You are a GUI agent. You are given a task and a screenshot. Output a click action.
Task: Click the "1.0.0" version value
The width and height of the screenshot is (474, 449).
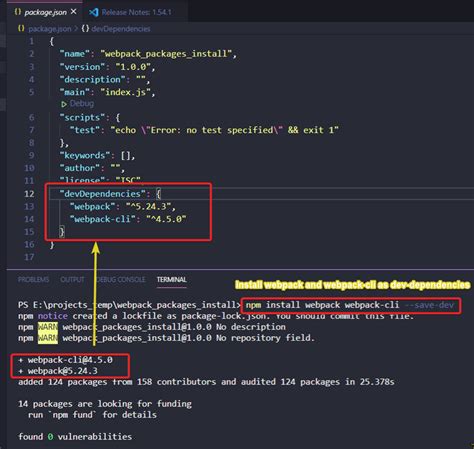tap(133, 67)
